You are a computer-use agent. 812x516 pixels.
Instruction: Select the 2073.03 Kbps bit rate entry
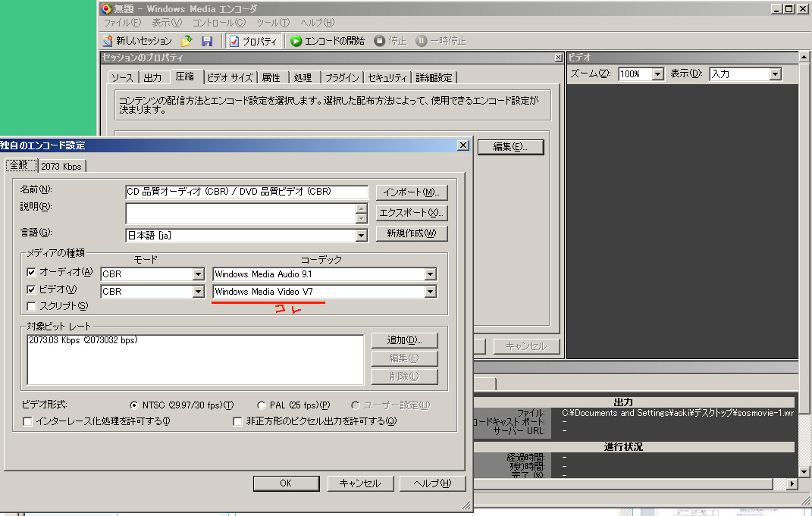tap(83, 340)
